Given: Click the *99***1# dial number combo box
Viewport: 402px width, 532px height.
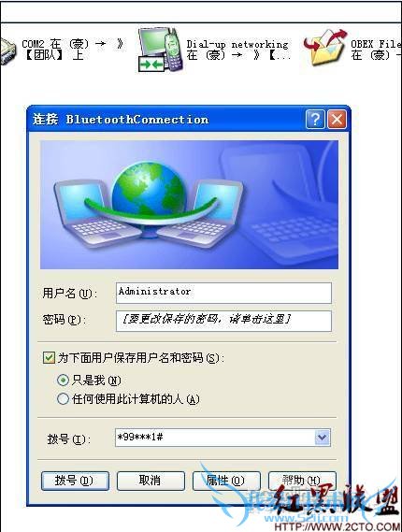Looking at the screenshot, I should click(x=223, y=438).
